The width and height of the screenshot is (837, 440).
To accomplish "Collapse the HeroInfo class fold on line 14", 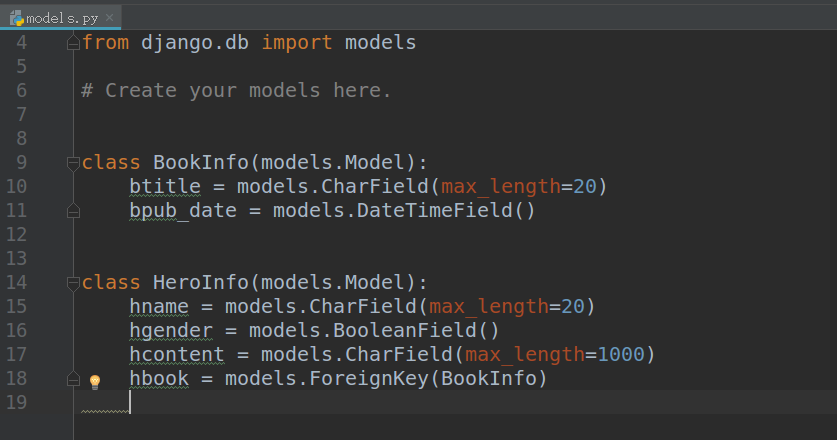I will pyautogui.click(x=73, y=283).
